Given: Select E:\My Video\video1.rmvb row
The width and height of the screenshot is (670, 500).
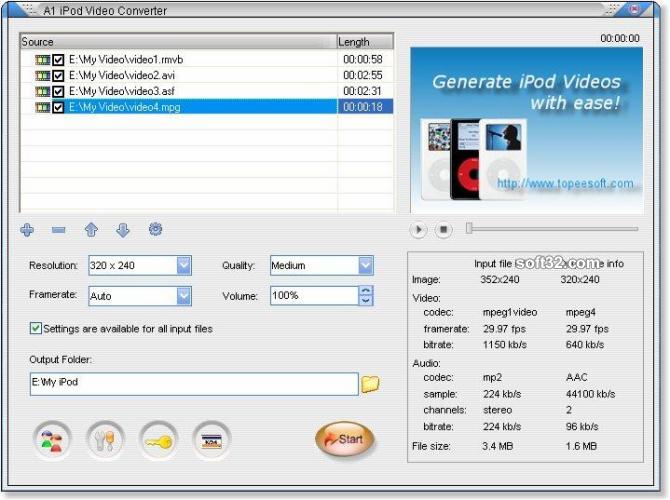Looking at the screenshot, I should click(207, 59).
